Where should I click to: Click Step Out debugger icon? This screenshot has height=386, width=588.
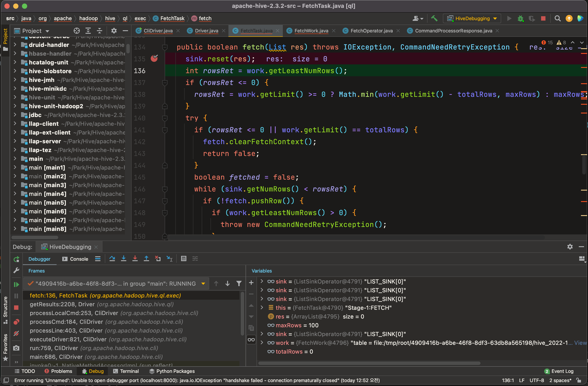(146, 259)
